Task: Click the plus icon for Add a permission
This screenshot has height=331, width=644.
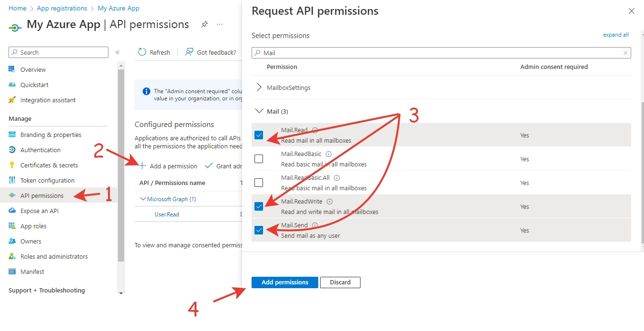Action: pyautogui.click(x=142, y=165)
